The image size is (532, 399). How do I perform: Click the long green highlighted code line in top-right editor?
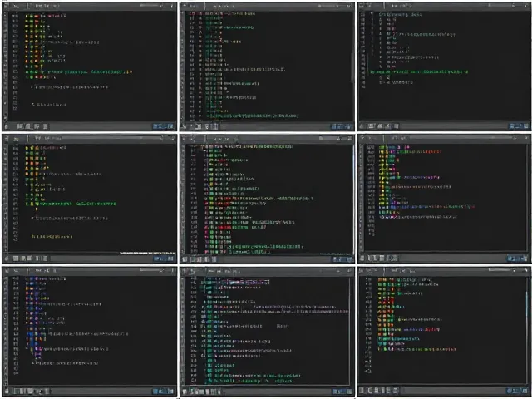(419, 72)
